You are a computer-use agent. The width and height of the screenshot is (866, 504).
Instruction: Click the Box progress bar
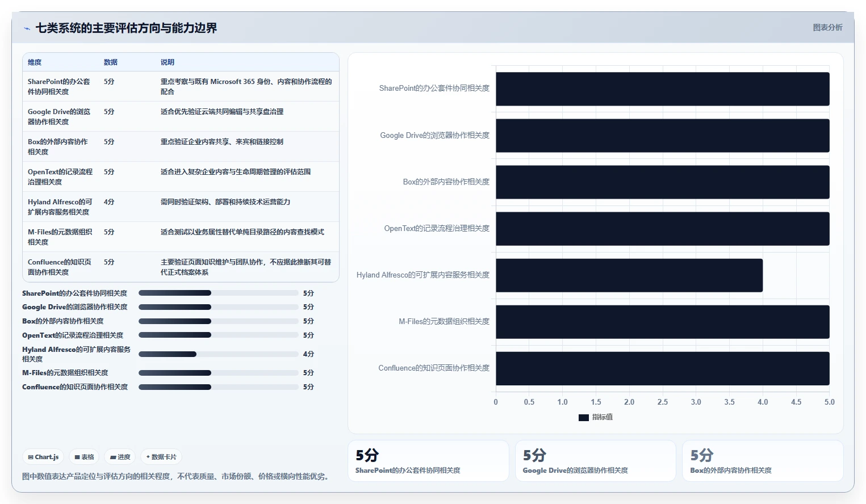(219, 321)
